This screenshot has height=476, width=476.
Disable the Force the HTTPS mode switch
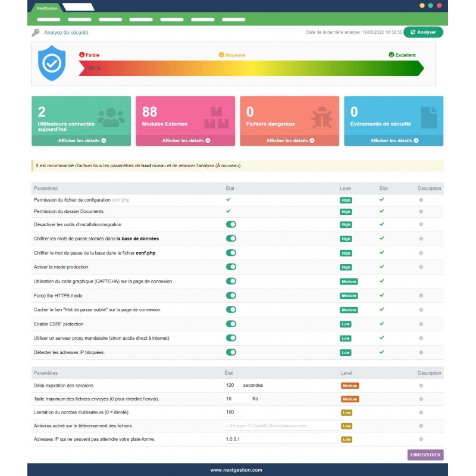[x=231, y=296]
